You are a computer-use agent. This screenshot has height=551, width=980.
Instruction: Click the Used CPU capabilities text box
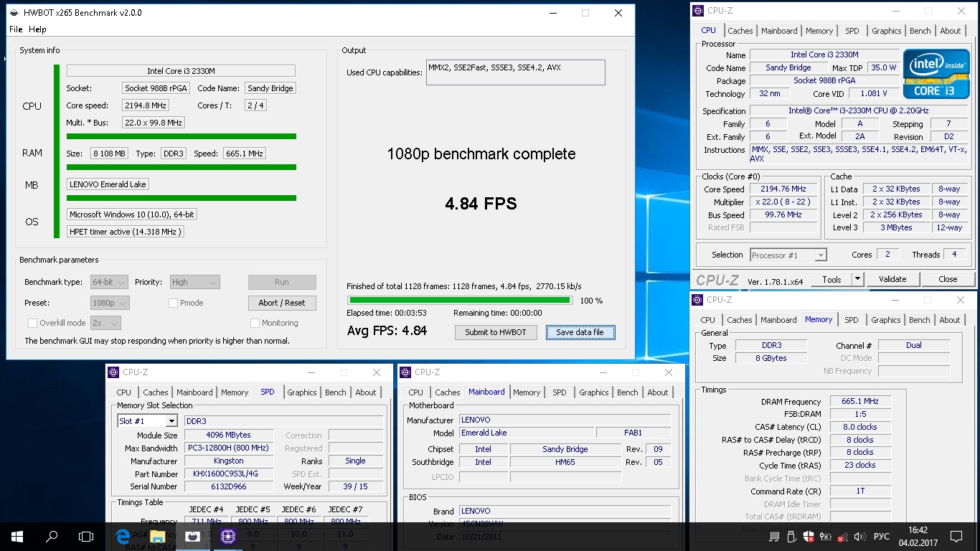tap(516, 72)
